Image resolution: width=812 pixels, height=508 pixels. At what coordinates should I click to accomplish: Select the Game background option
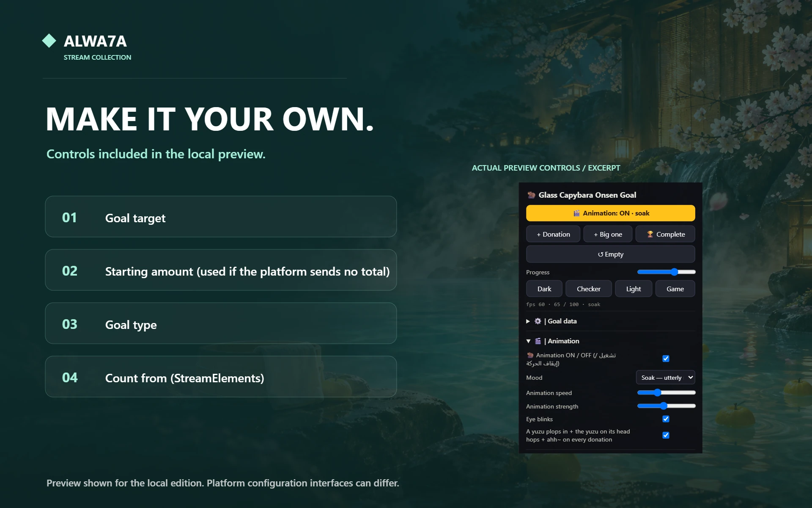(675, 289)
